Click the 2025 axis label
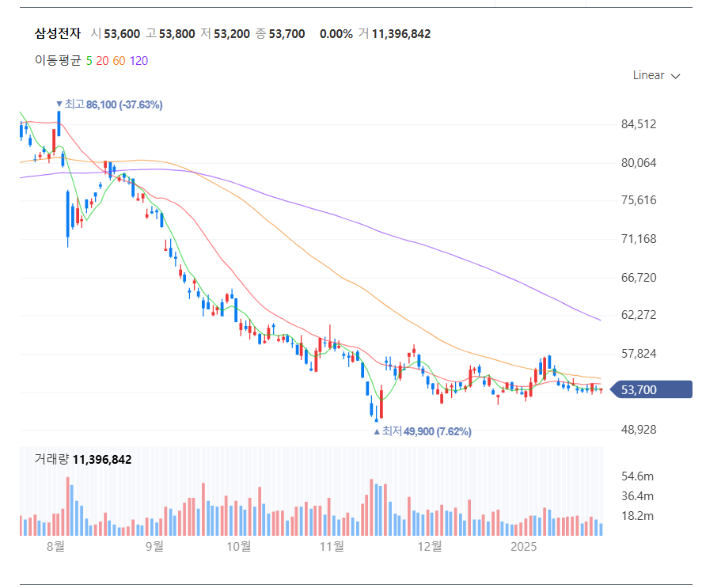The height and width of the screenshot is (588, 702). click(x=523, y=547)
